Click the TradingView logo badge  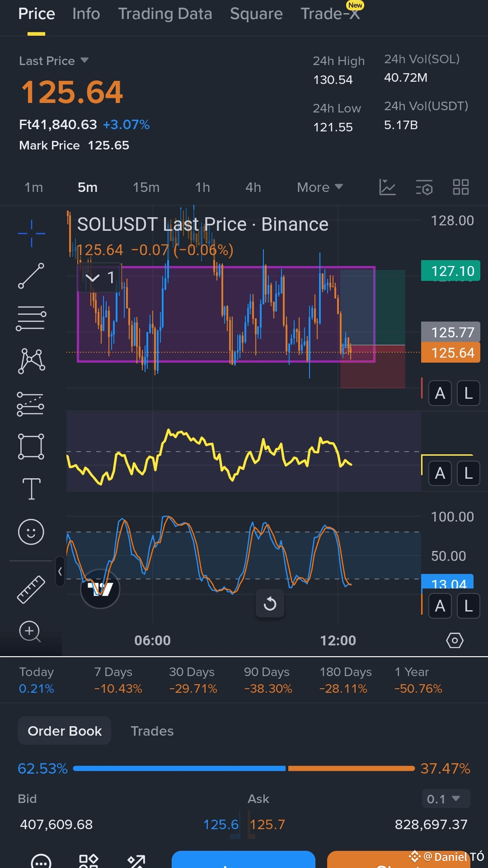100,588
